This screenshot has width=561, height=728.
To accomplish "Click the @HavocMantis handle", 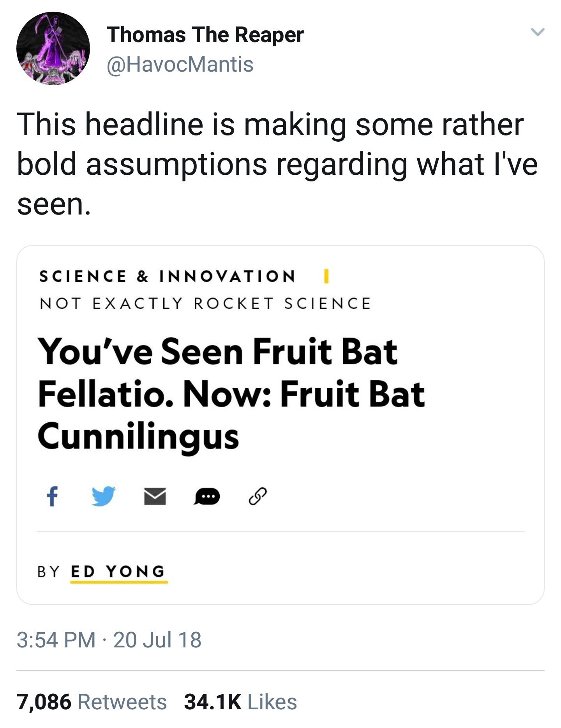I will click(179, 64).
